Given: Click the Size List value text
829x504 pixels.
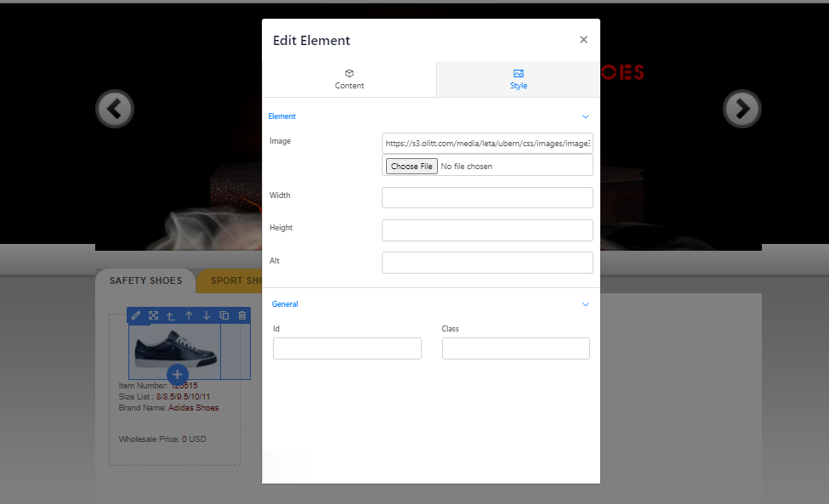Looking at the screenshot, I should (x=183, y=397).
